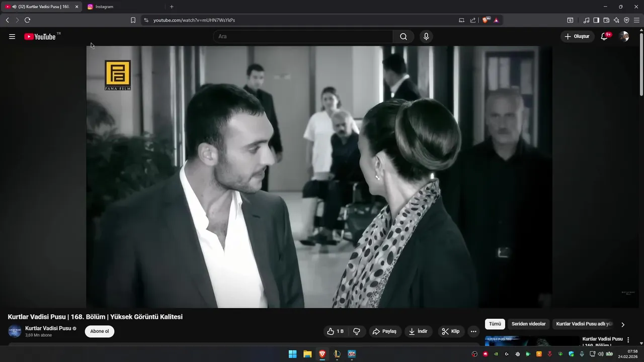Viewport: 644px width, 362px height.
Task: Open League of Legends taskbar icon
Action: 337,354
